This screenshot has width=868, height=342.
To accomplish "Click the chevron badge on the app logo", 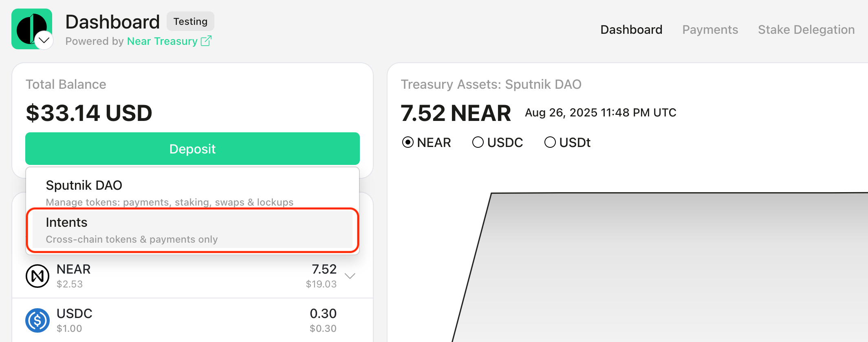I will tap(45, 40).
